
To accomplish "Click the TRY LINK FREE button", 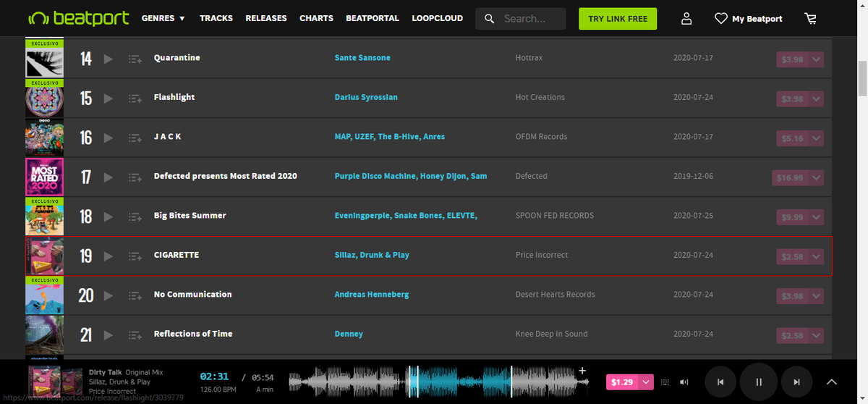I will (618, 19).
